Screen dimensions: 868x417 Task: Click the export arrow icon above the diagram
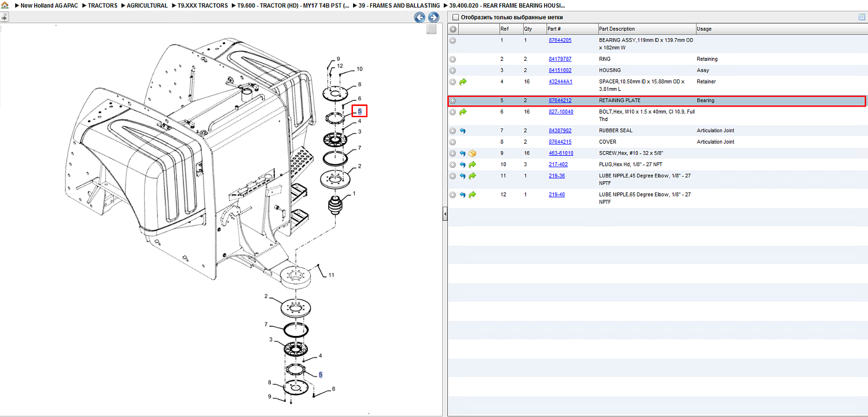[4, 17]
